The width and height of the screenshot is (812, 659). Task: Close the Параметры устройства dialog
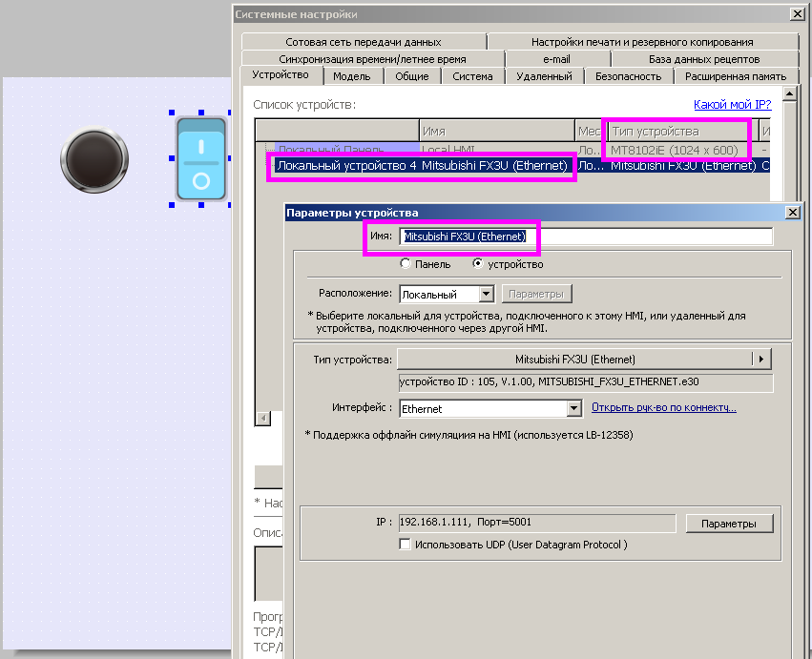coord(792,213)
